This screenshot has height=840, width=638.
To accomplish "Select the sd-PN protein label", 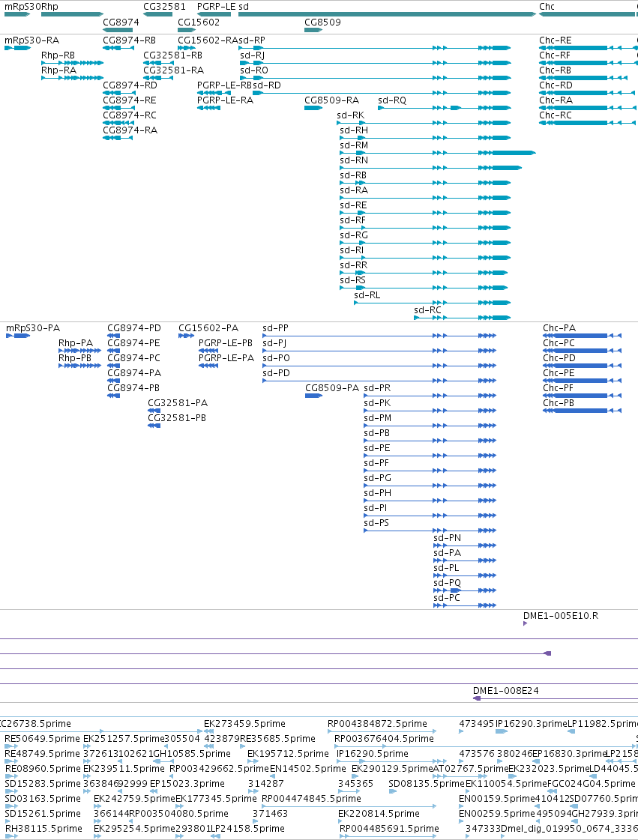I will pyautogui.click(x=447, y=538).
